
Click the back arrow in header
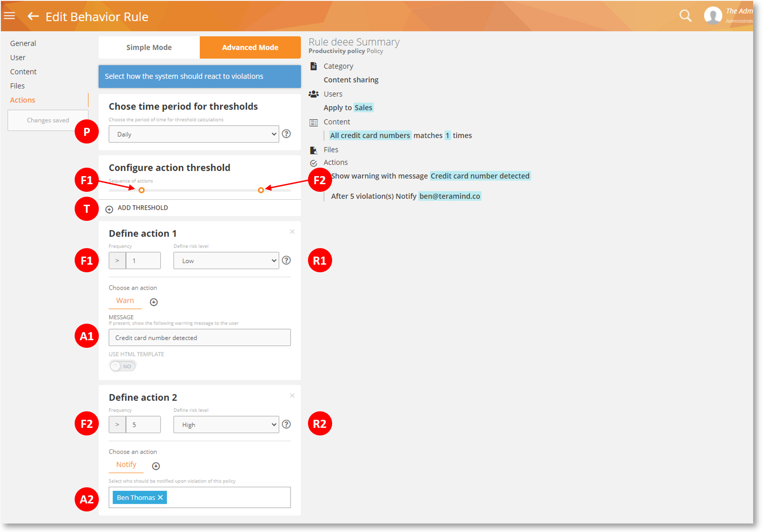tap(33, 17)
